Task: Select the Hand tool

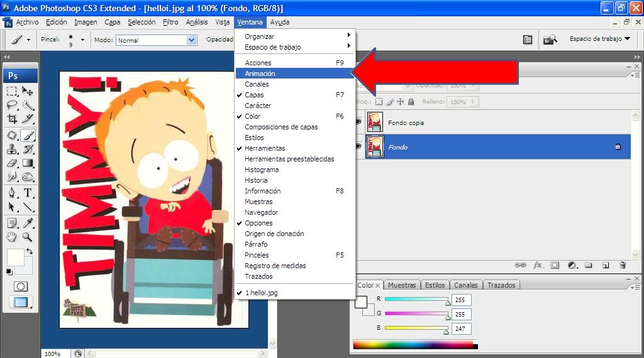Action: (12, 237)
